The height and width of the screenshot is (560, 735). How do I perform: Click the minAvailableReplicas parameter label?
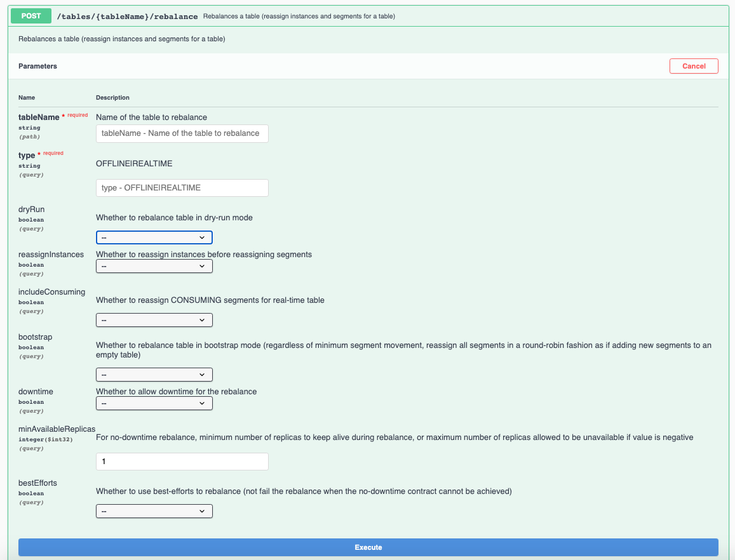click(57, 429)
